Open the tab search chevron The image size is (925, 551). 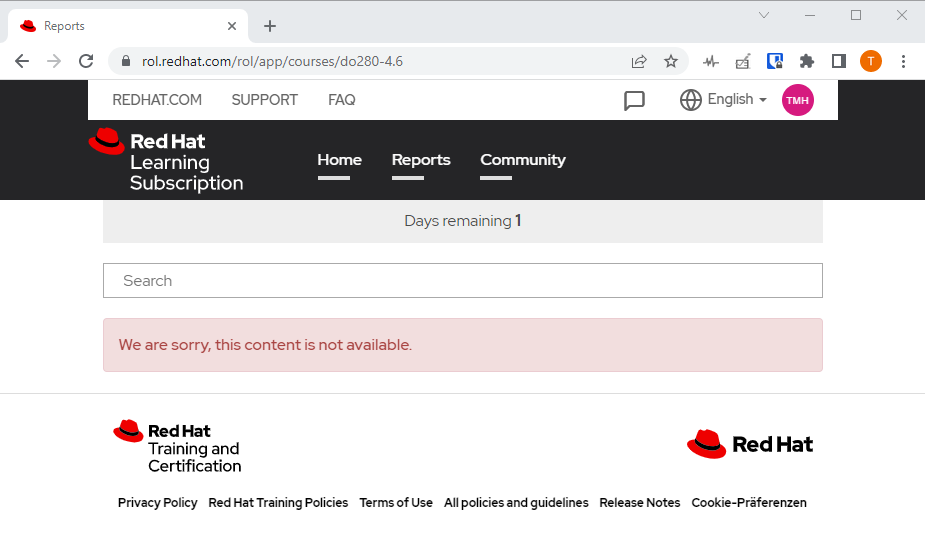click(x=764, y=15)
